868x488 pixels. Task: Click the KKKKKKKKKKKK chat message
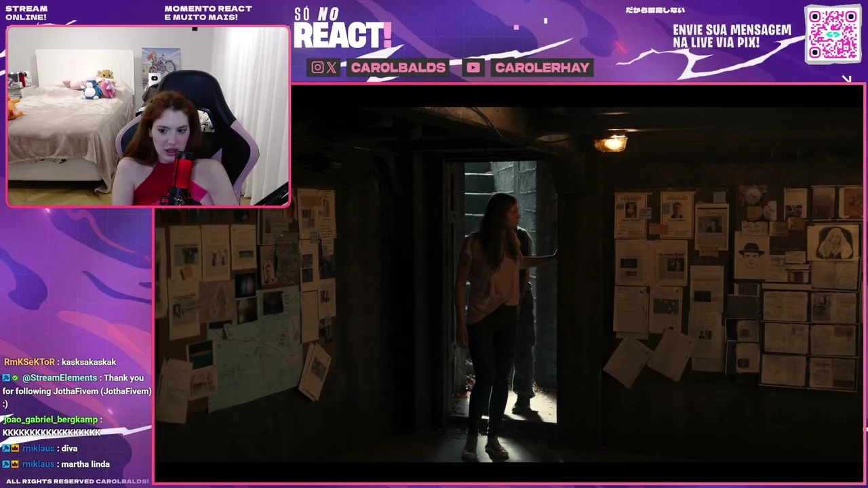(x=52, y=433)
